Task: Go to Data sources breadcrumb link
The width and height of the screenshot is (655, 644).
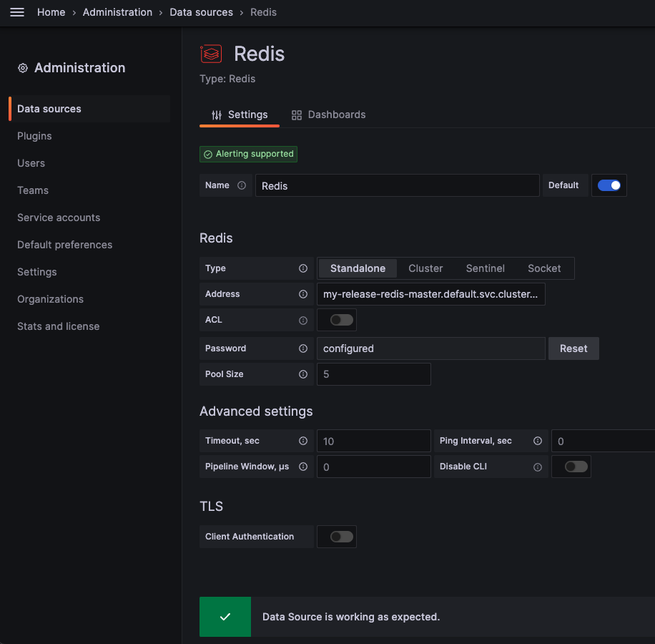Action: [201, 12]
